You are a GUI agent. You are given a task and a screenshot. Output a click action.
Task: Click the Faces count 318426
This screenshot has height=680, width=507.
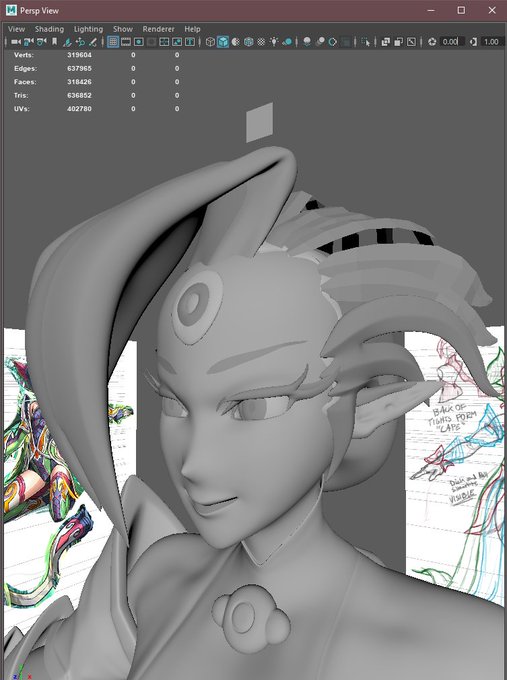click(x=79, y=82)
